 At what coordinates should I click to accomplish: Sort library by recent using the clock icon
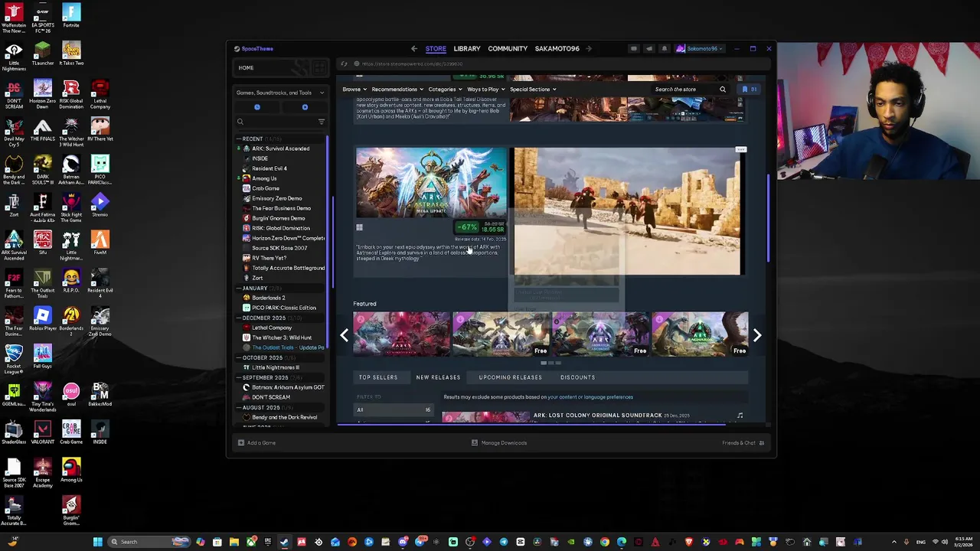point(257,107)
